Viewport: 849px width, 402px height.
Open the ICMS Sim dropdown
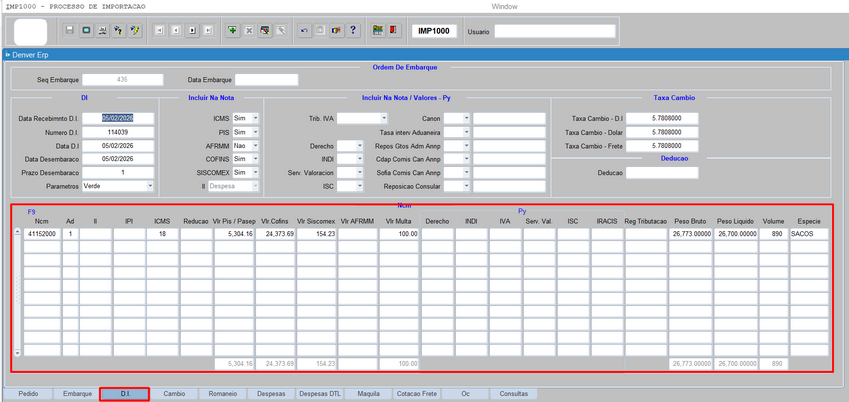[x=255, y=118]
